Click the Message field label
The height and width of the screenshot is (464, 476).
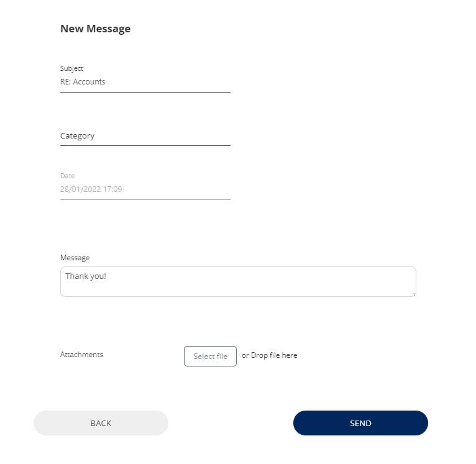coord(75,258)
